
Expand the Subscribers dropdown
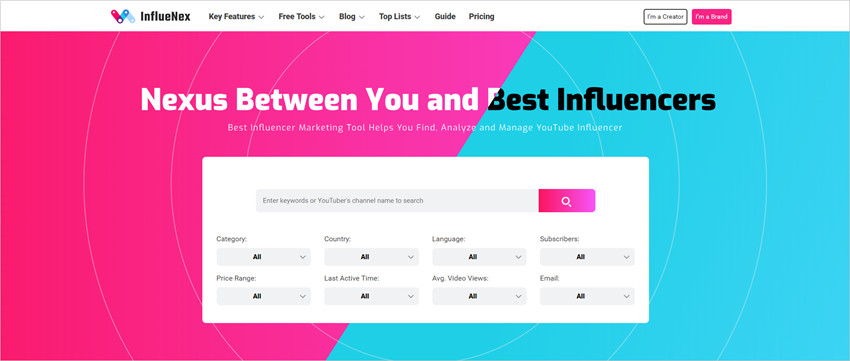587,257
